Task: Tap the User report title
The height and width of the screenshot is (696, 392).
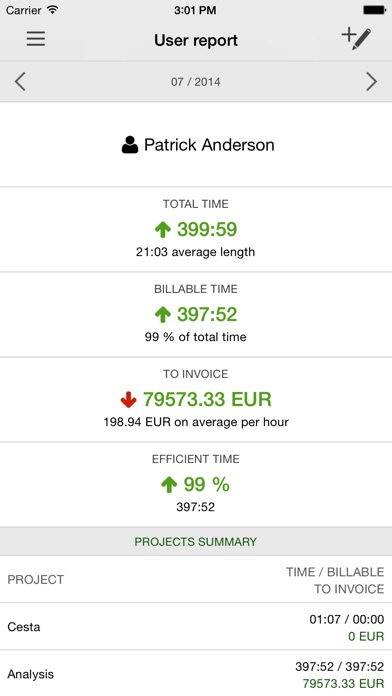Action: (x=196, y=40)
